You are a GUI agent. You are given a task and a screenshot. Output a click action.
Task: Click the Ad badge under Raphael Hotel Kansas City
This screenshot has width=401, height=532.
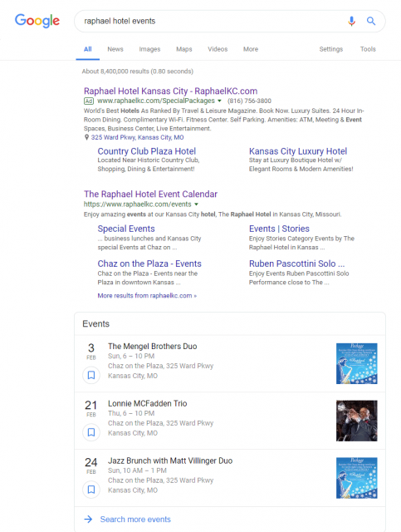[x=89, y=101]
